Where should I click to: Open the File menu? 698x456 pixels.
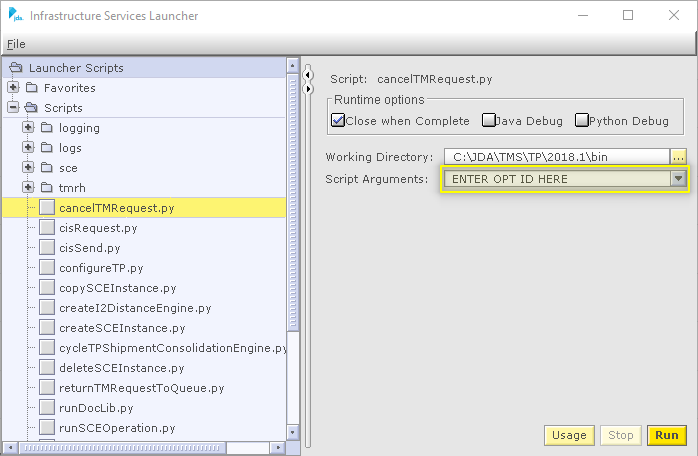pyautogui.click(x=16, y=44)
